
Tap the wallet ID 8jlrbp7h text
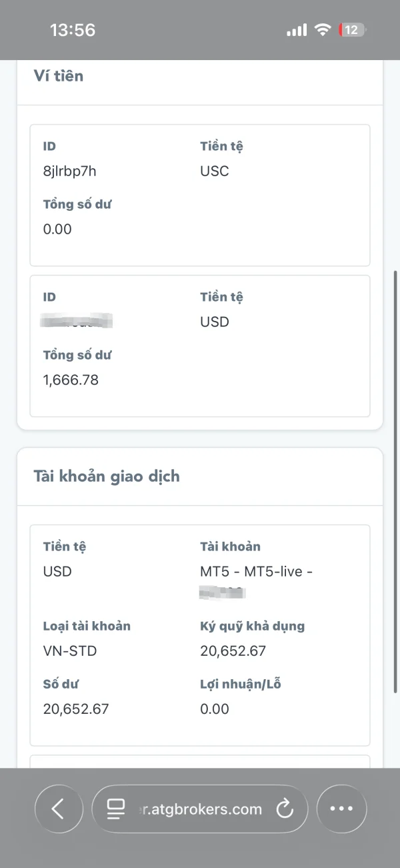pos(70,171)
